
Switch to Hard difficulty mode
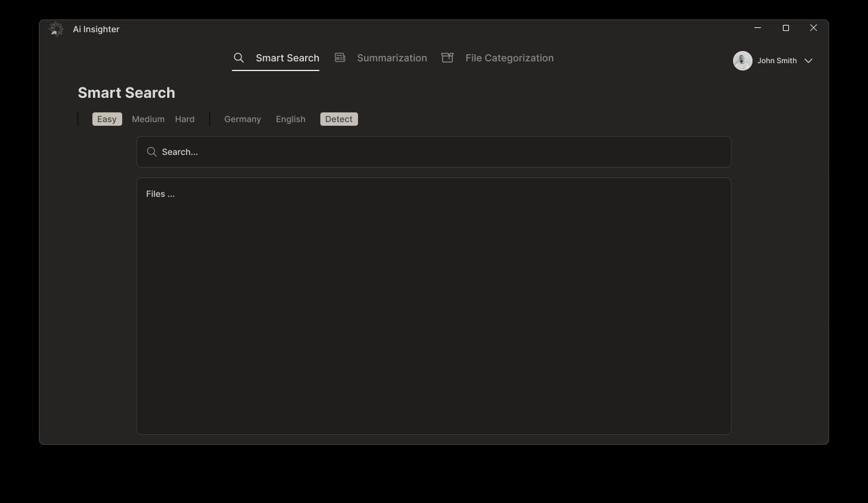coord(185,118)
